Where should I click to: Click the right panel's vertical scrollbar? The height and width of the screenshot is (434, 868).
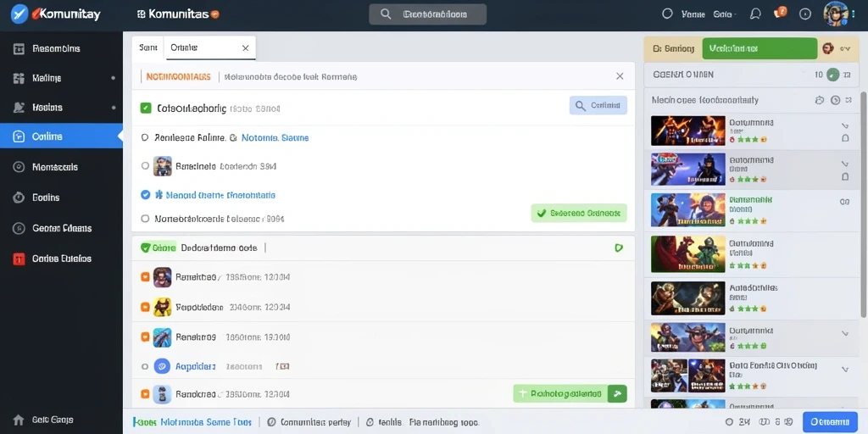[x=864, y=203]
